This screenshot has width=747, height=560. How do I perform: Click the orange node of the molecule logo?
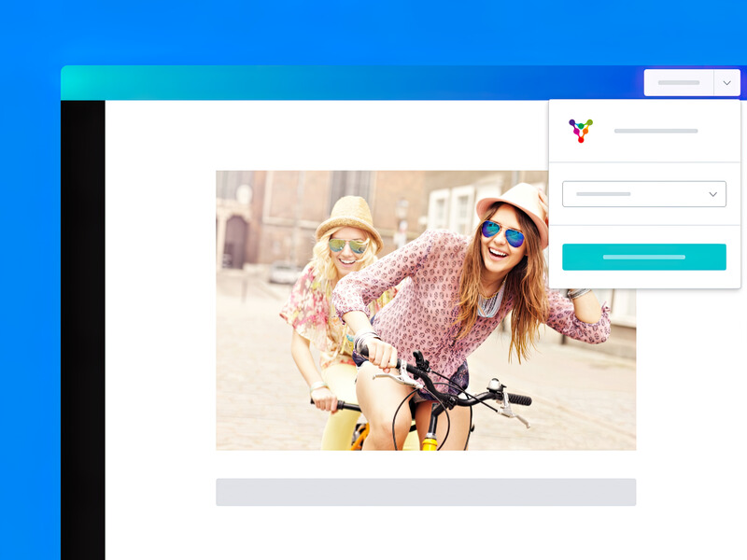[585, 131]
